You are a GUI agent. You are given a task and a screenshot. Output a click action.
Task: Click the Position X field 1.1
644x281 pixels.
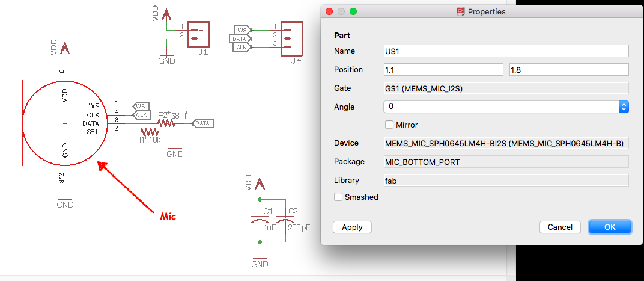443,70
